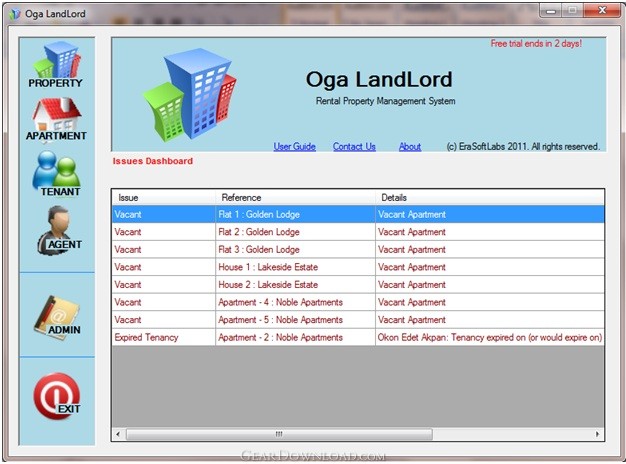The image size is (626, 464).
Task: Sort by the Issue column header
Action: pyautogui.click(x=164, y=197)
